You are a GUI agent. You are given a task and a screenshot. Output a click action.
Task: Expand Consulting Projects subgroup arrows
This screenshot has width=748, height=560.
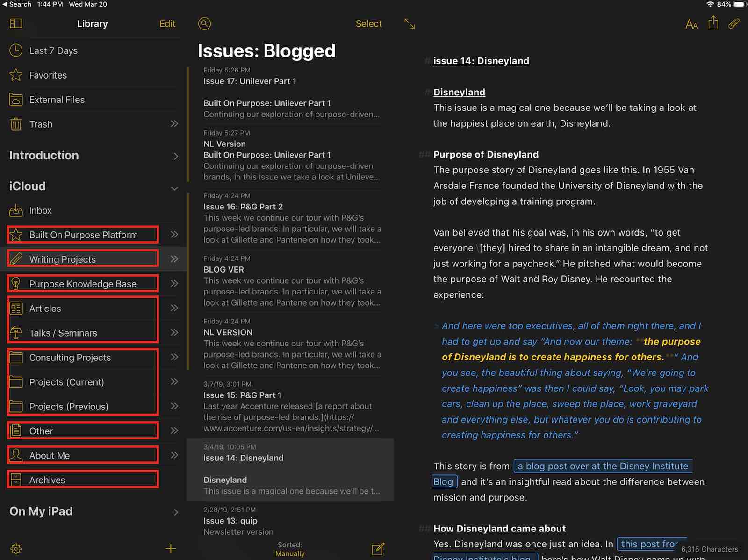point(174,357)
